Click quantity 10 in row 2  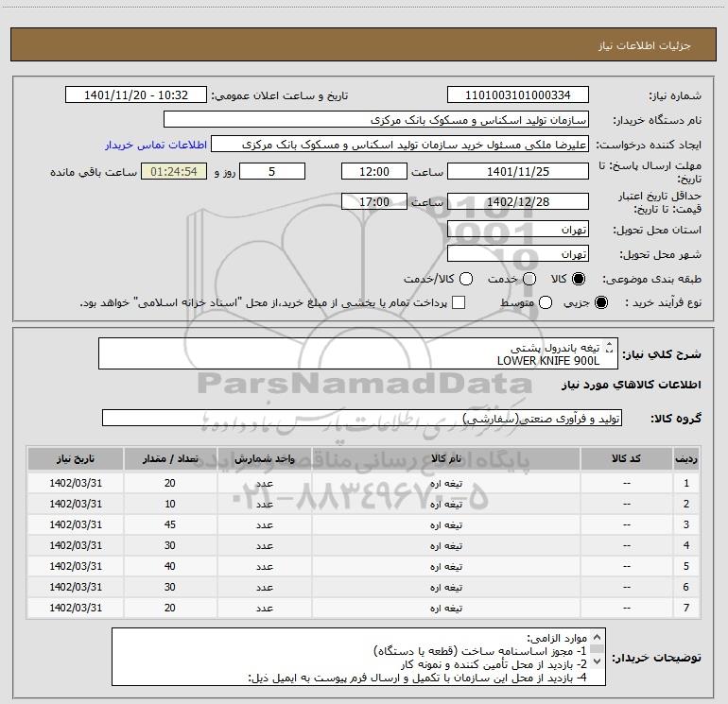pos(170,504)
